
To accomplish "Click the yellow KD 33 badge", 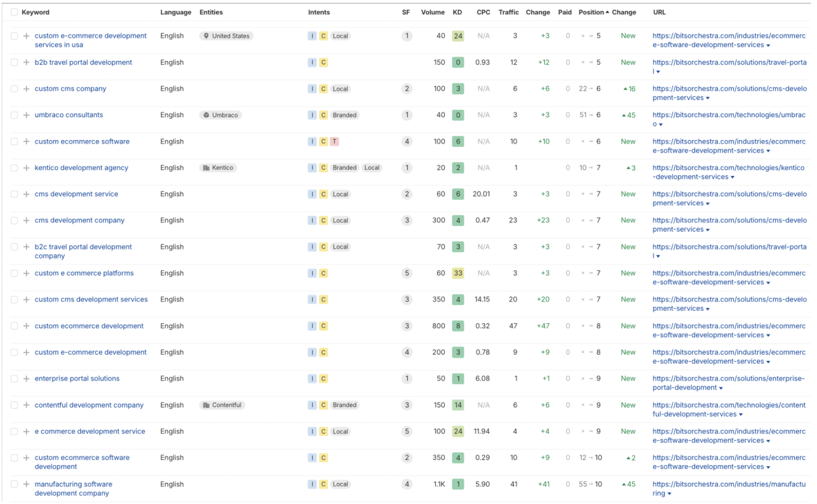I will pyautogui.click(x=458, y=273).
